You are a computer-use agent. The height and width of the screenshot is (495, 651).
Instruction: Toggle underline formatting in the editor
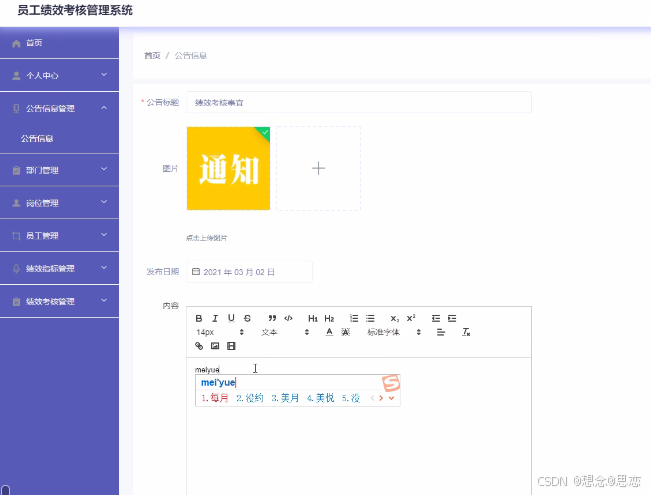pyautogui.click(x=231, y=318)
